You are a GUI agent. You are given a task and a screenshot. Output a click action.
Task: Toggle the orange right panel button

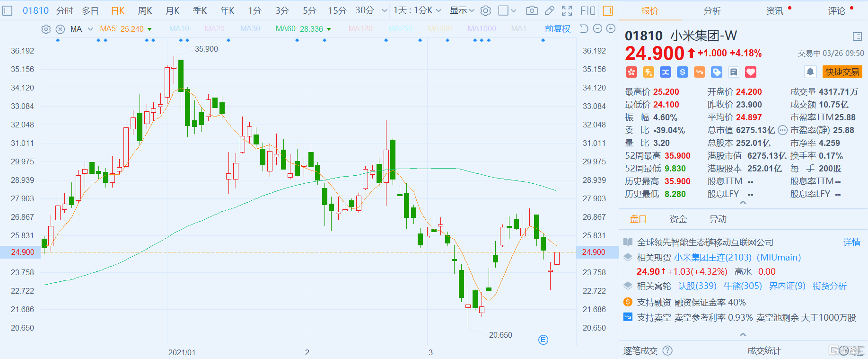tap(608, 10)
